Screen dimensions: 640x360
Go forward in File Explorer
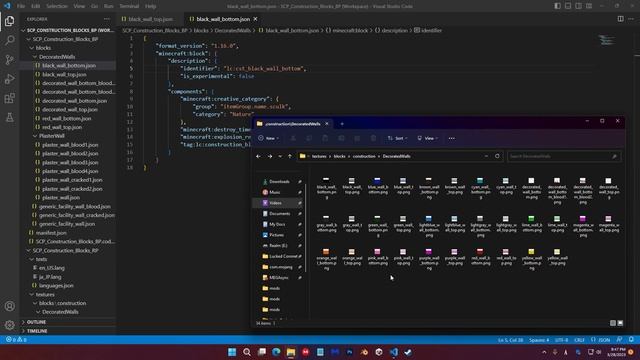[269, 156]
